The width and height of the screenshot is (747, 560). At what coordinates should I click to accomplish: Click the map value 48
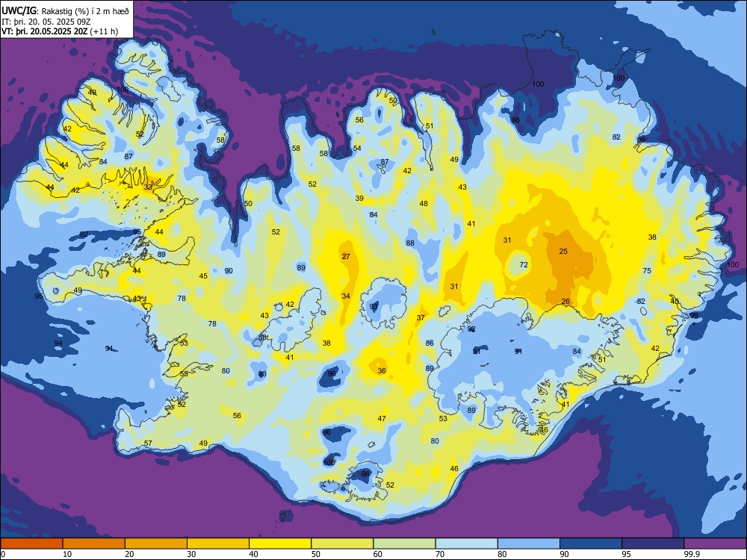tap(424, 204)
